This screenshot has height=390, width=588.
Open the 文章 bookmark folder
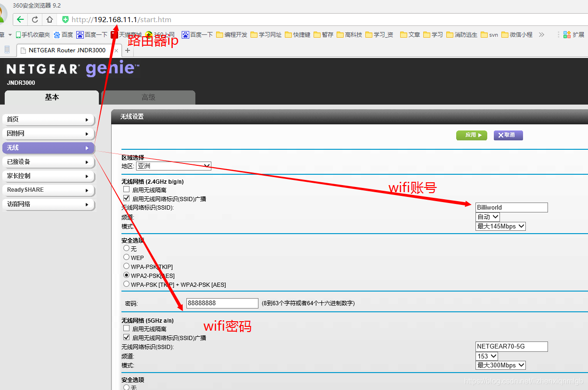[x=410, y=35]
